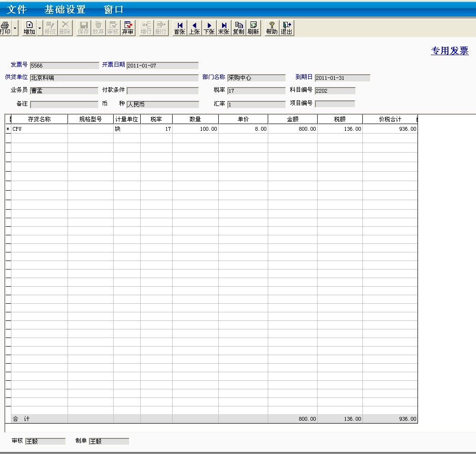Open the 基础设置 menu
The height and width of the screenshot is (454, 476).
pyautogui.click(x=65, y=10)
